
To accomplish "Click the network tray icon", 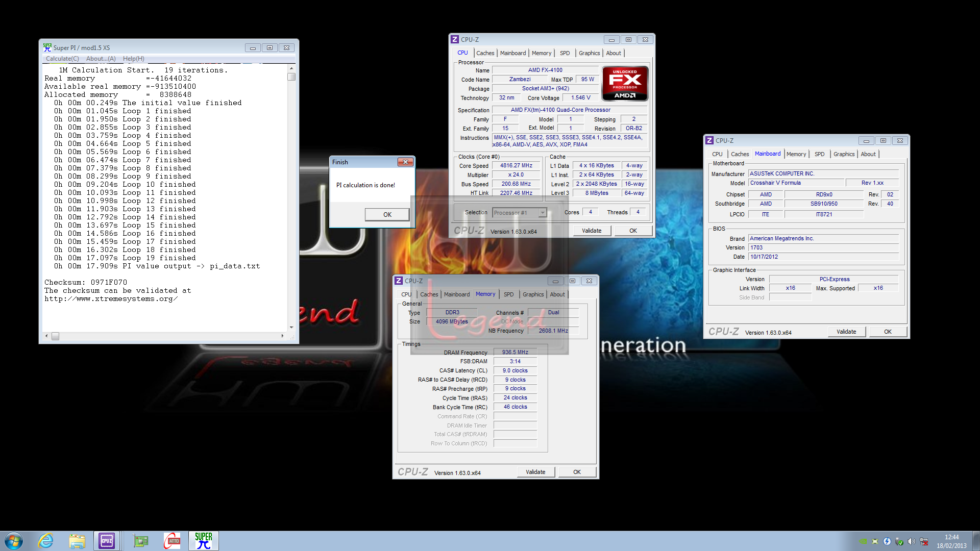I will (x=924, y=541).
